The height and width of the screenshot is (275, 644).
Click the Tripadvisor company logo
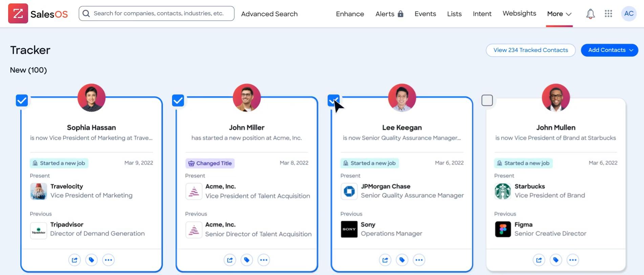click(x=39, y=230)
